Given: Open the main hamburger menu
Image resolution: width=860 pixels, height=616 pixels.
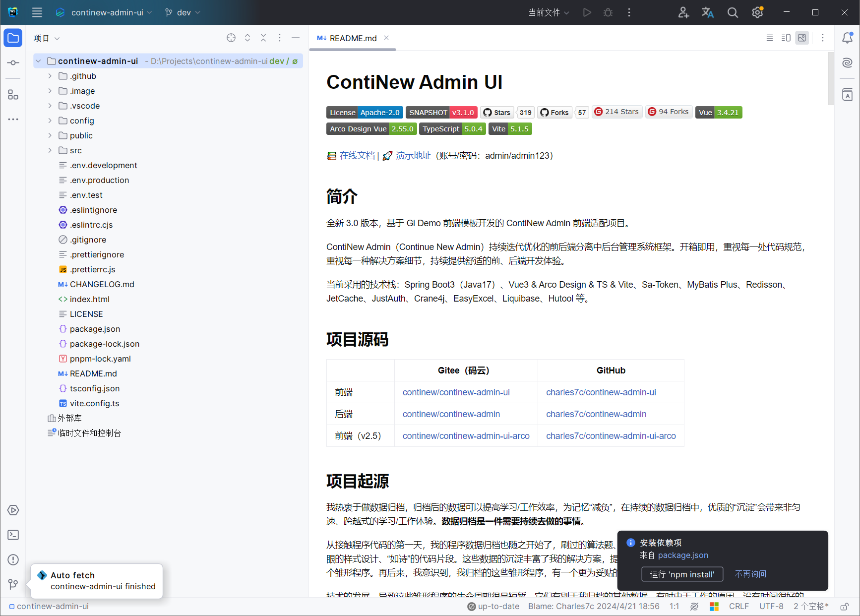Looking at the screenshot, I should coord(37,12).
